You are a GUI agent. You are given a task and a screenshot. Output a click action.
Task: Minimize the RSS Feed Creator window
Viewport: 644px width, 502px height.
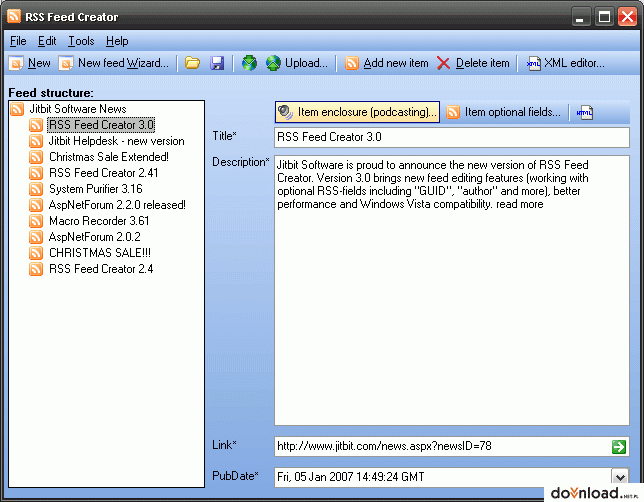580,17
